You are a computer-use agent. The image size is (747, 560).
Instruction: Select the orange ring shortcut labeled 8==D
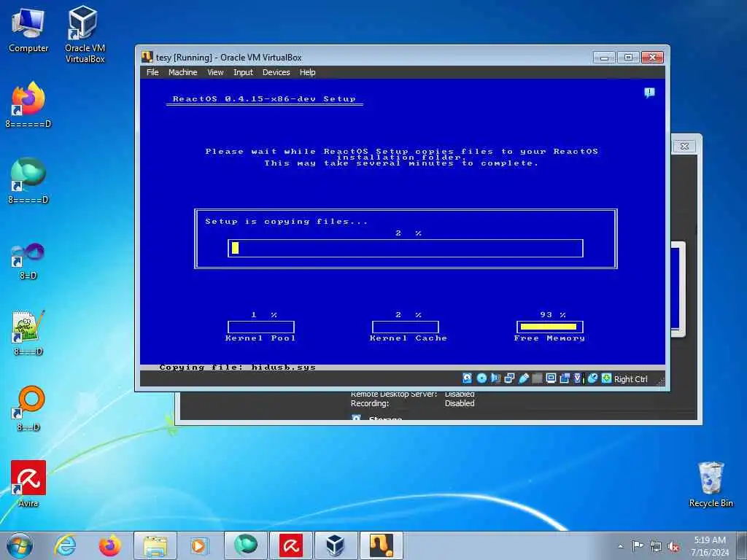(28, 408)
